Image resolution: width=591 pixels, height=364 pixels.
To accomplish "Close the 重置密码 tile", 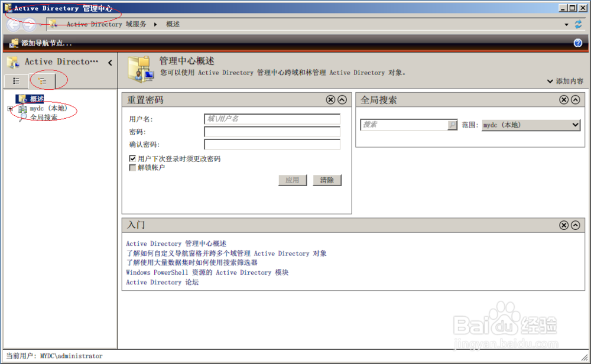I will tap(330, 99).
